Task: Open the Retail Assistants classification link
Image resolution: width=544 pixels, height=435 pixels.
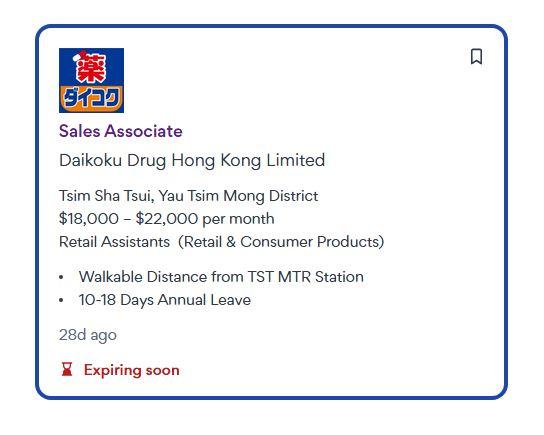Action: pyautogui.click(x=114, y=242)
